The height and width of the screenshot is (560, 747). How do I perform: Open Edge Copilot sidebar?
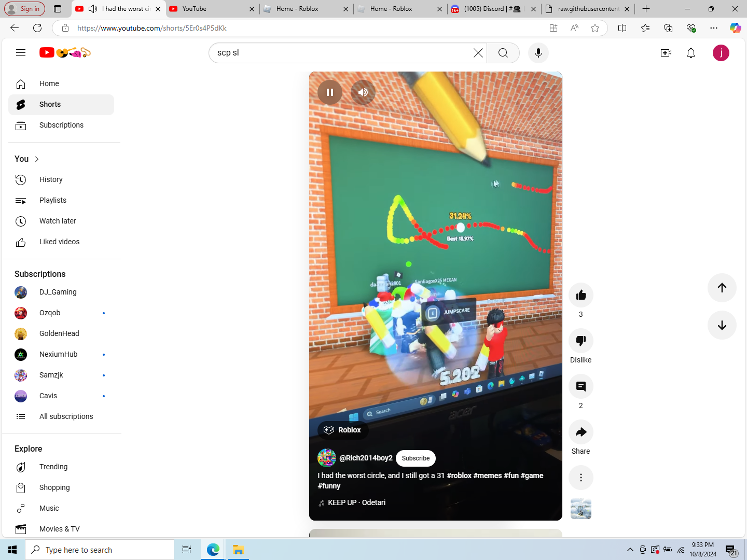tap(736, 28)
